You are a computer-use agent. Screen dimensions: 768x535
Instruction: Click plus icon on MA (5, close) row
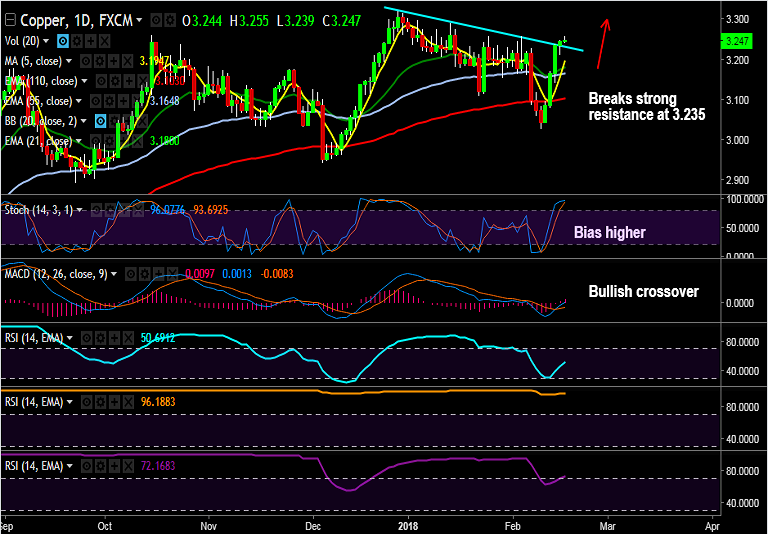pyautogui.click(x=114, y=61)
